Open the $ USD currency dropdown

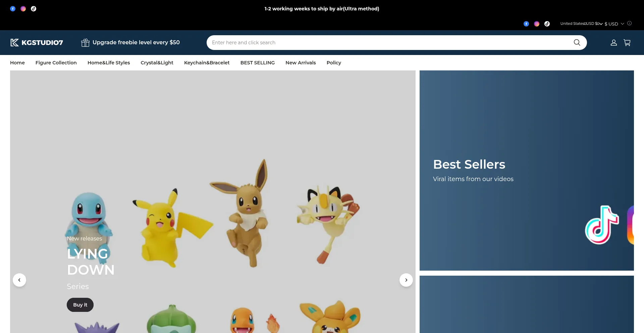point(614,24)
